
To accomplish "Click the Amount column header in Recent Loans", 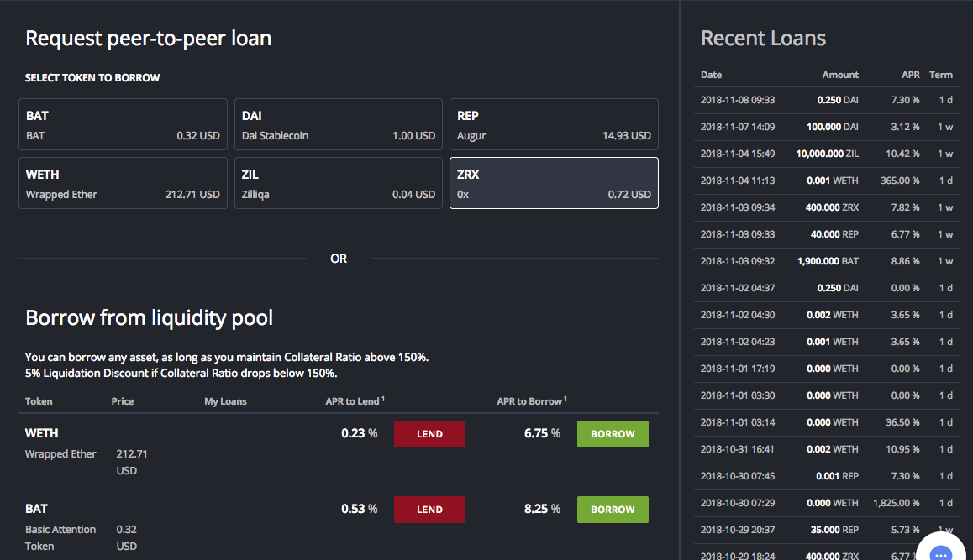I will point(840,75).
